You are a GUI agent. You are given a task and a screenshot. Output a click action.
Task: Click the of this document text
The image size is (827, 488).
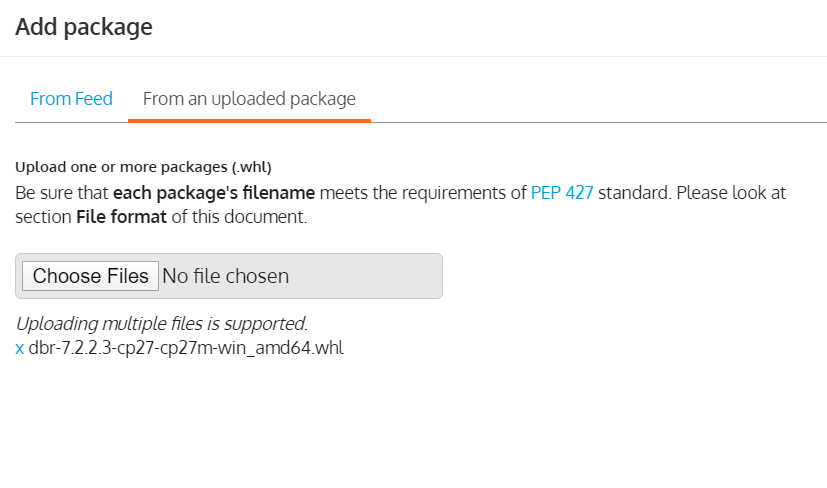[239, 217]
